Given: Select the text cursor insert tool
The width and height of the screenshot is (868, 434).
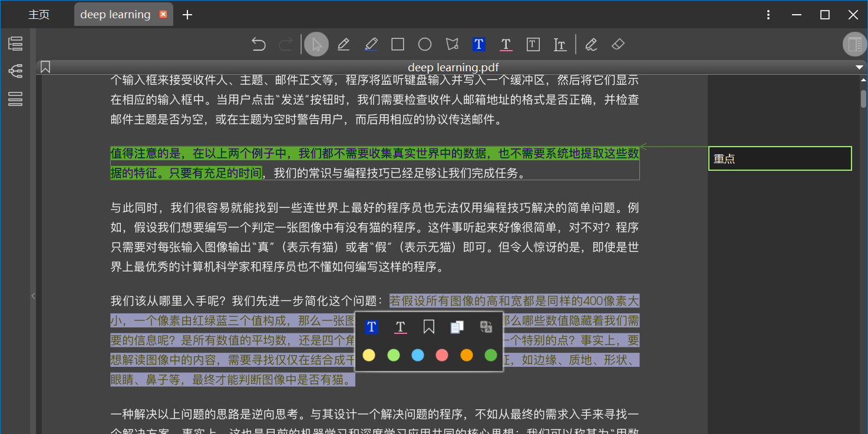Looking at the screenshot, I should (560, 44).
